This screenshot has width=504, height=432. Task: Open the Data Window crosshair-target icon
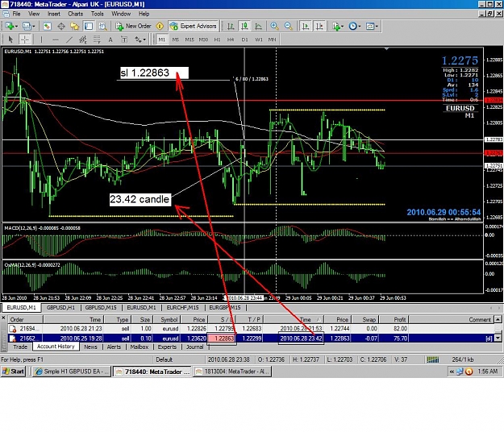pyautogui.click(x=61, y=27)
